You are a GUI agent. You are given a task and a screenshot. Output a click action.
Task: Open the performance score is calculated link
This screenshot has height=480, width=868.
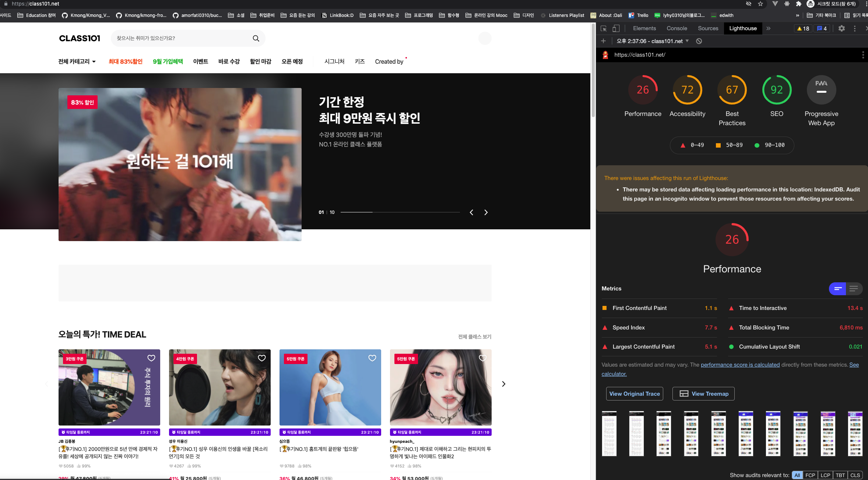[740, 365]
